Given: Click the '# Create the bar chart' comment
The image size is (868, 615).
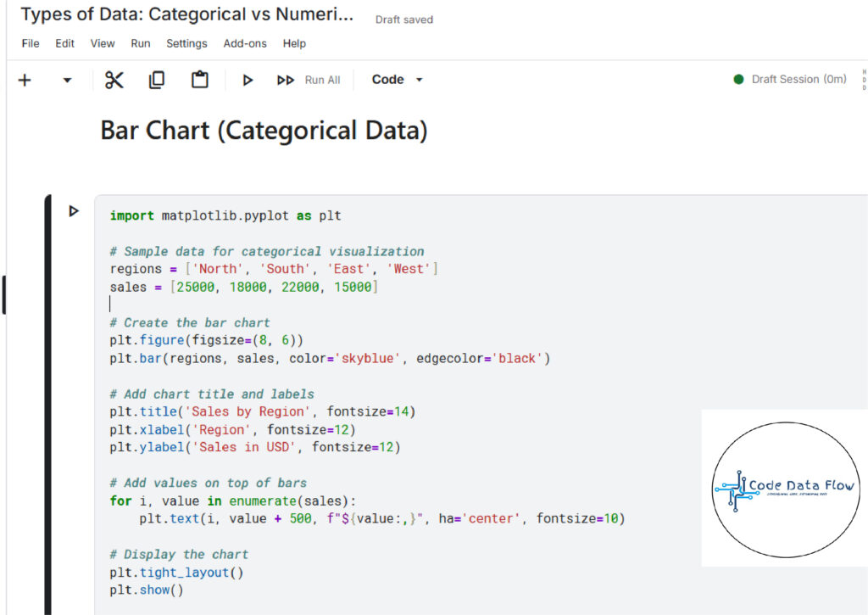Looking at the screenshot, I should tap(190, 323).
